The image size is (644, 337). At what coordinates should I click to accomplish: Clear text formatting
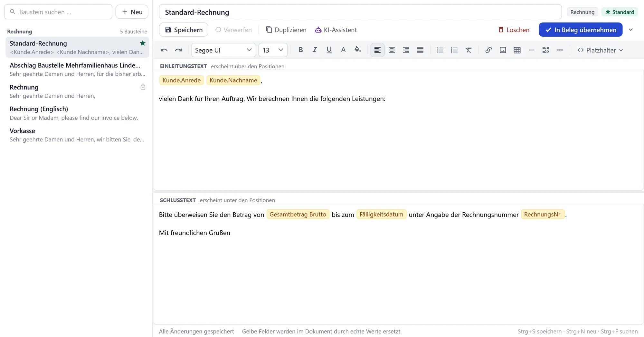pyautogui.click(x=469, y=50)
